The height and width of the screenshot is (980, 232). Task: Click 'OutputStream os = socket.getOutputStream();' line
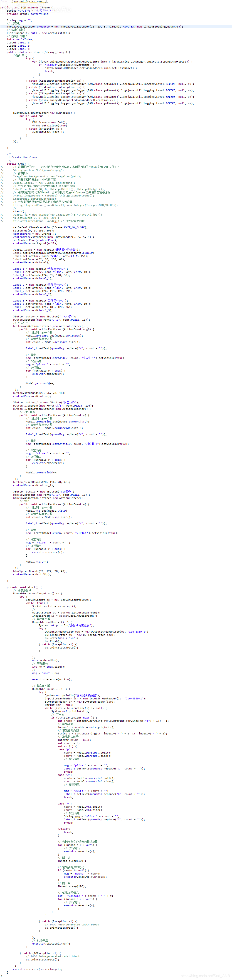coord(67,613)
